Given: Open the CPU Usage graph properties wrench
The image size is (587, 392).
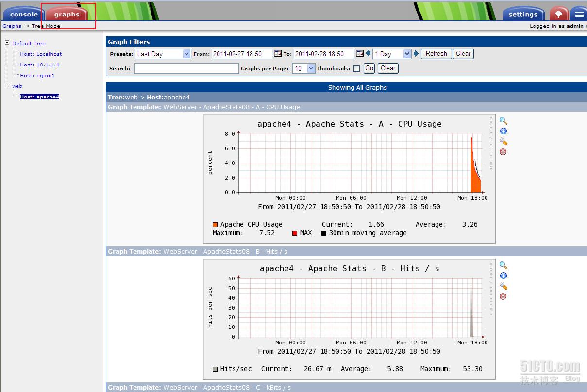Looking at the screenshot, I should [503, 141].
